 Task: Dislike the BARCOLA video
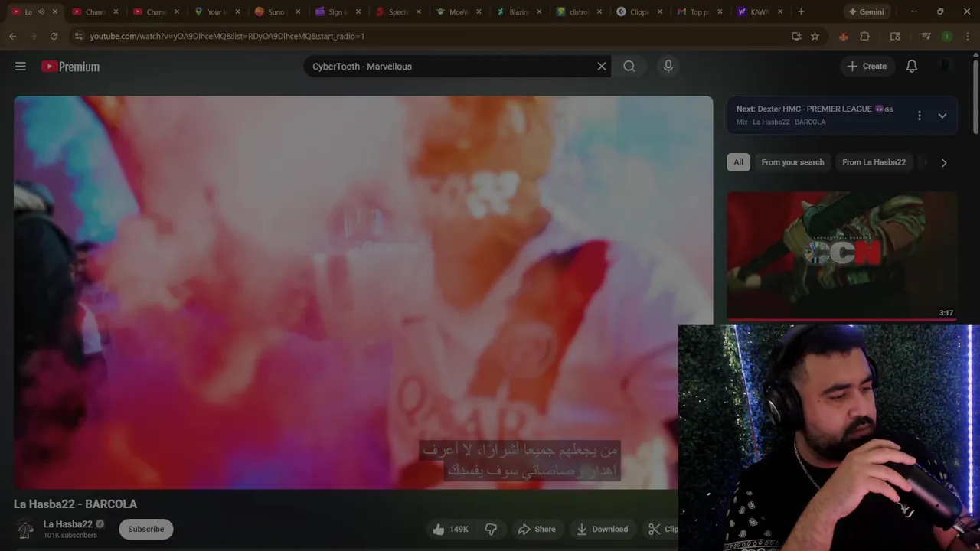(492, 529)
